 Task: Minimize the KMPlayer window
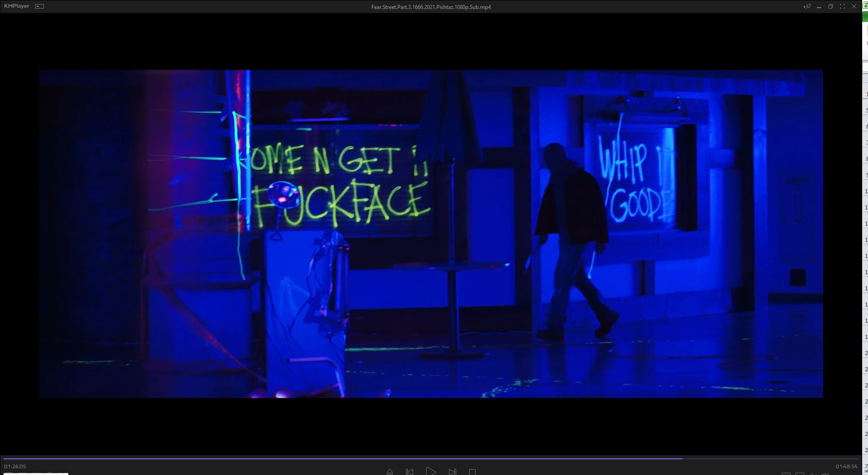tap(819, 6)
